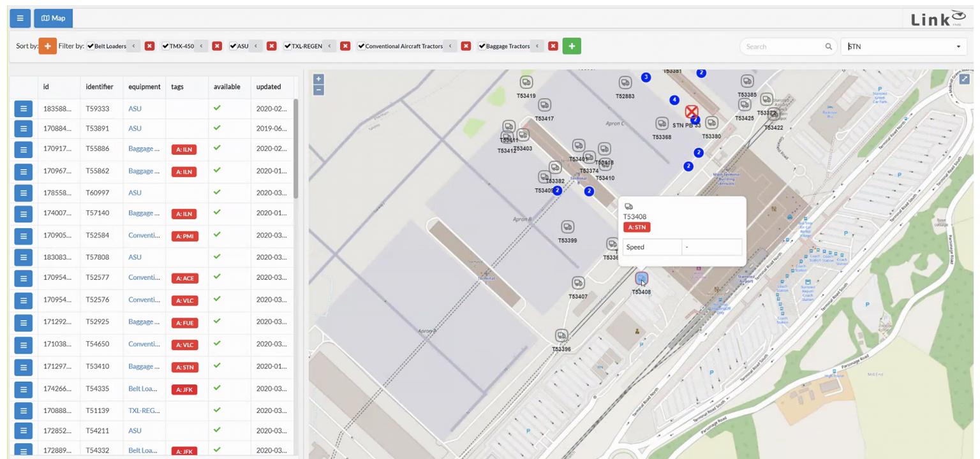The image size is (980, 459).
Task: Uncheck the TMX-450 filter checkbox
Action: [165, 46]
